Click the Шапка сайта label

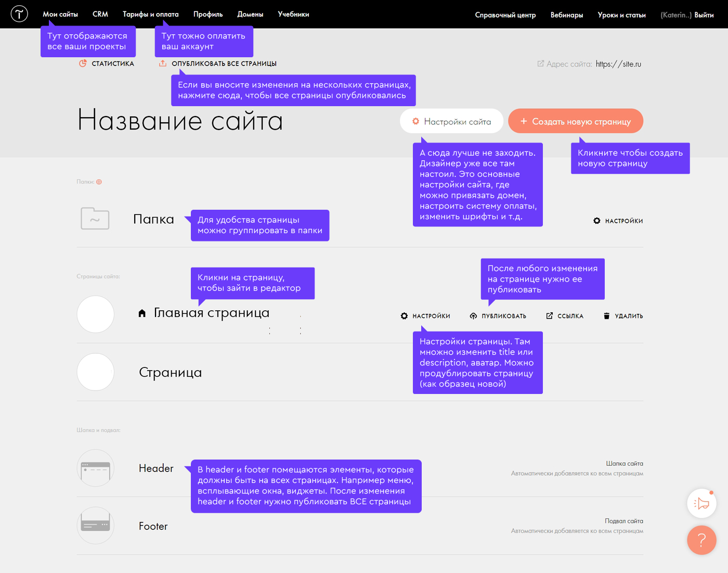(x=625, y=463)
